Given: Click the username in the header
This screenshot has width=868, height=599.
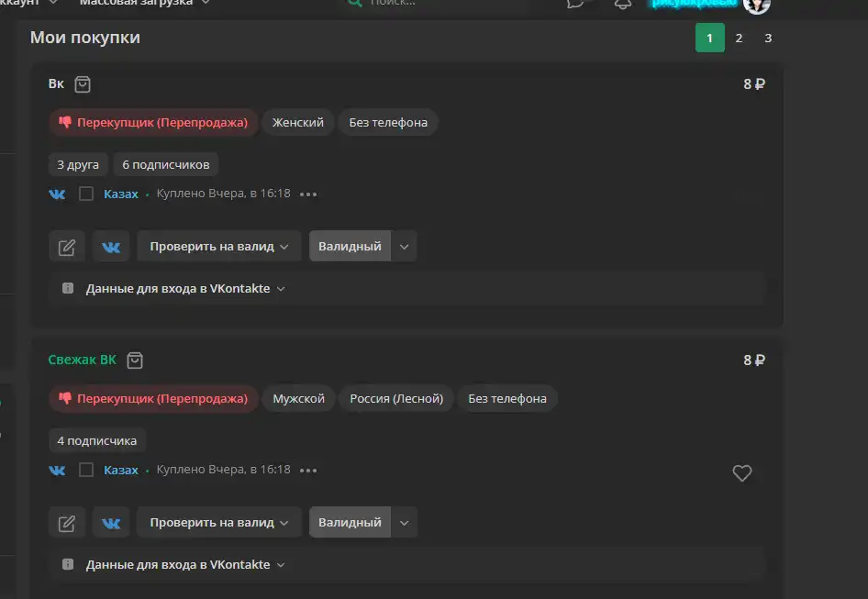Looking at the screenshot, I should [x=695, y=3].
